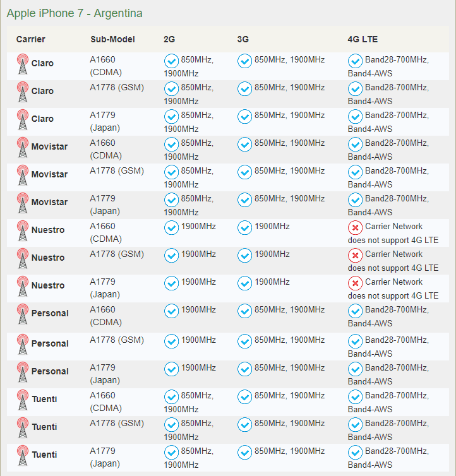456x476 pixels.
Task: Click 3G checkmark in Nuestro A1778 row
Action: tap(244, 255)
